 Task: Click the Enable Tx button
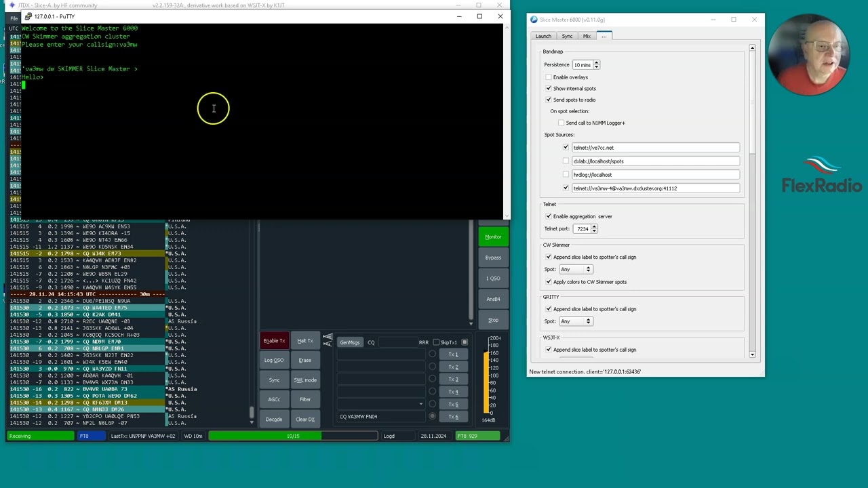(x=274, y=341)
